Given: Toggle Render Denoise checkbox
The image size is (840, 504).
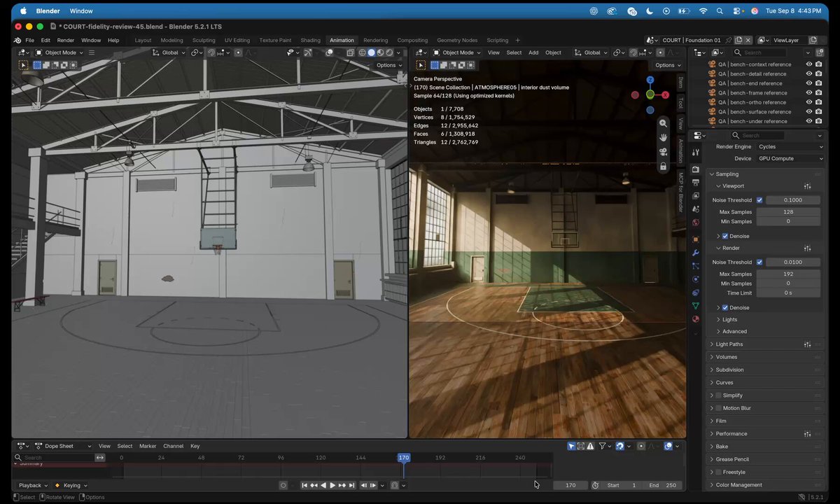Looking at the screenshot, I should pyautogui.click(x=725, y=308).
